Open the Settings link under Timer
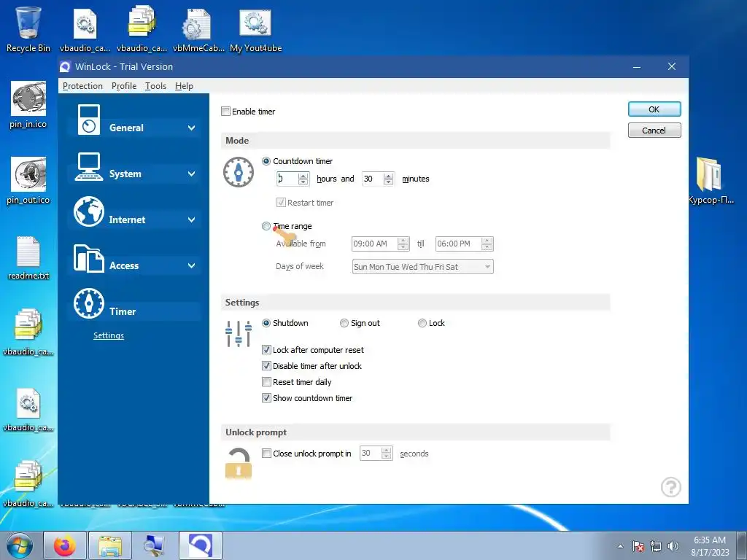Viewport: 747px width, 560px height. coord(109,335)
